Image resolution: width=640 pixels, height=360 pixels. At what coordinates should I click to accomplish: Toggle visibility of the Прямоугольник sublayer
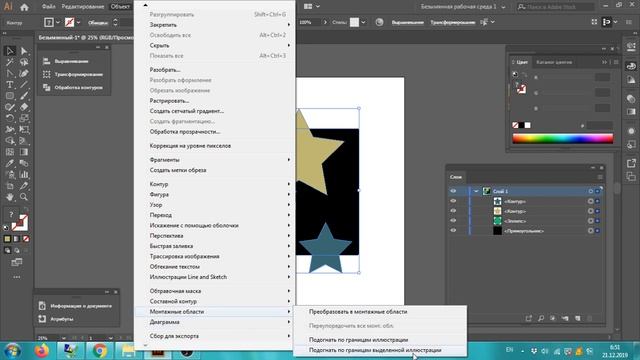(x=453, y=231)
